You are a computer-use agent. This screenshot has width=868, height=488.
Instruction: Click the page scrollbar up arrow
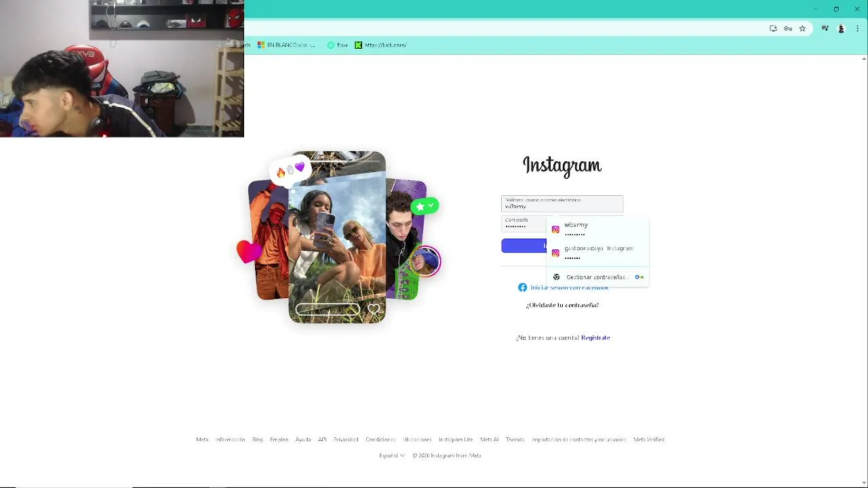863,59
